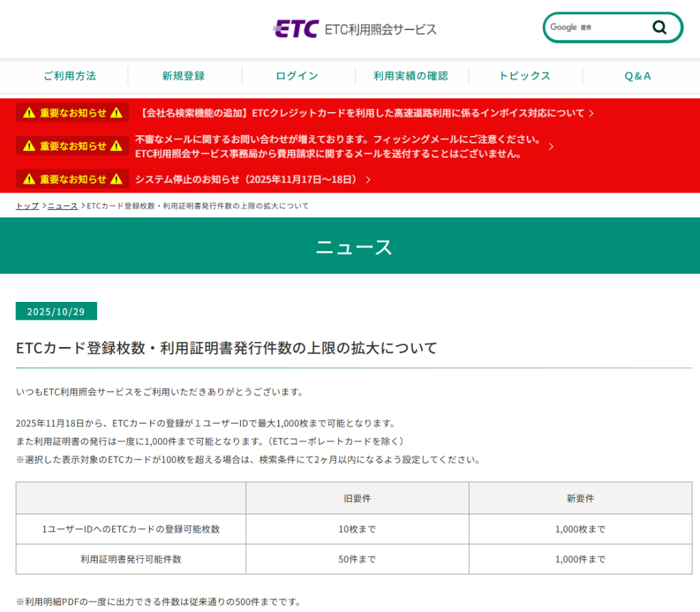Click the magnifying glass search icon
This screenshot has width=700, height=612.
coord(659,27)
